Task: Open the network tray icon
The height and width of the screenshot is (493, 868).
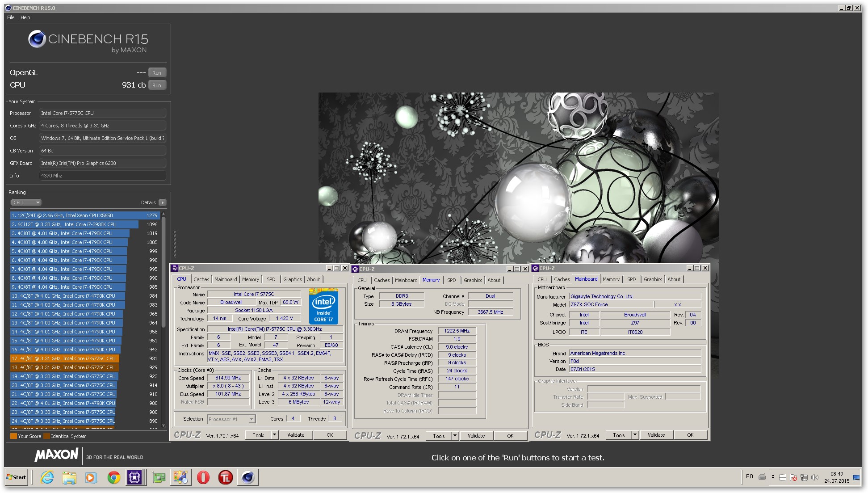Action: (804, 477)
